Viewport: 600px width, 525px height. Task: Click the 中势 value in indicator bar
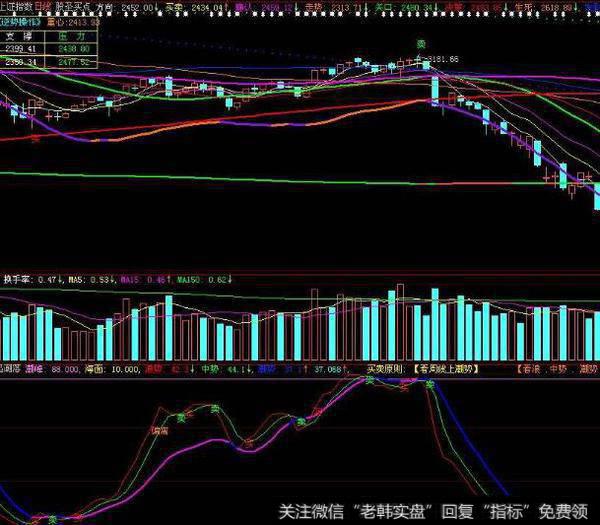pyautogui.click(x=211, y=369)
